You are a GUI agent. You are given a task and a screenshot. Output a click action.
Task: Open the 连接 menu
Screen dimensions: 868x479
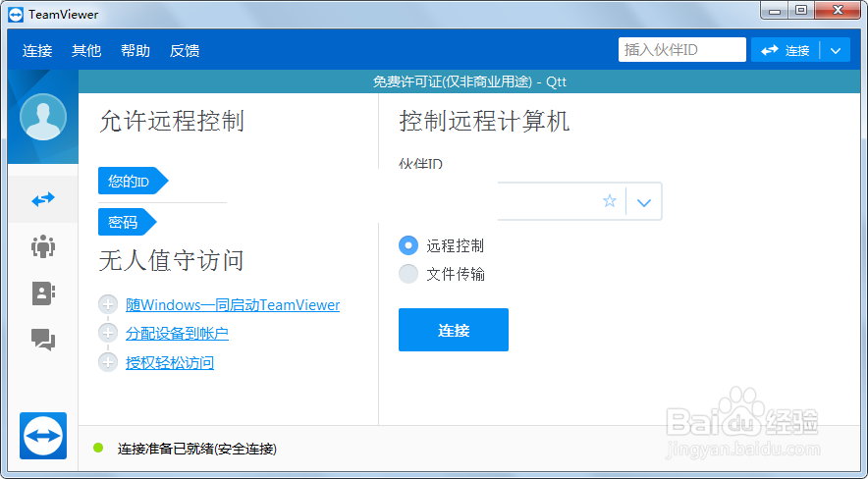click(37, 51)
